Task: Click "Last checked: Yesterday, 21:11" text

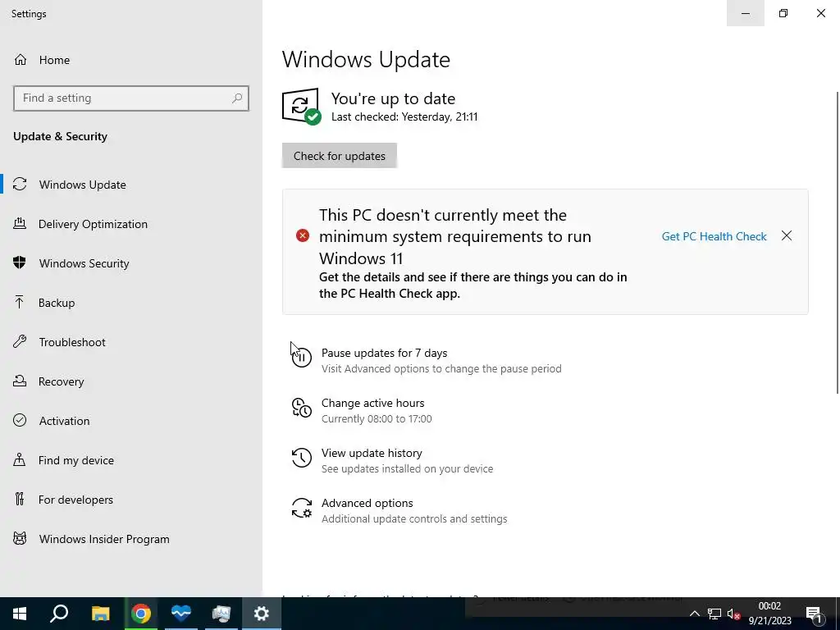Action: [404, 116]
